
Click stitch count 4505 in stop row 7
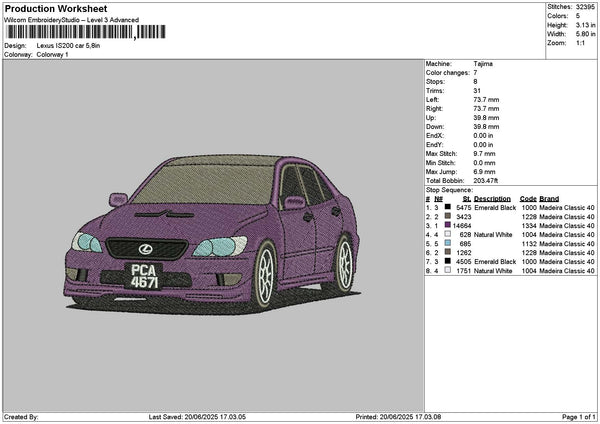coord(463,262)
